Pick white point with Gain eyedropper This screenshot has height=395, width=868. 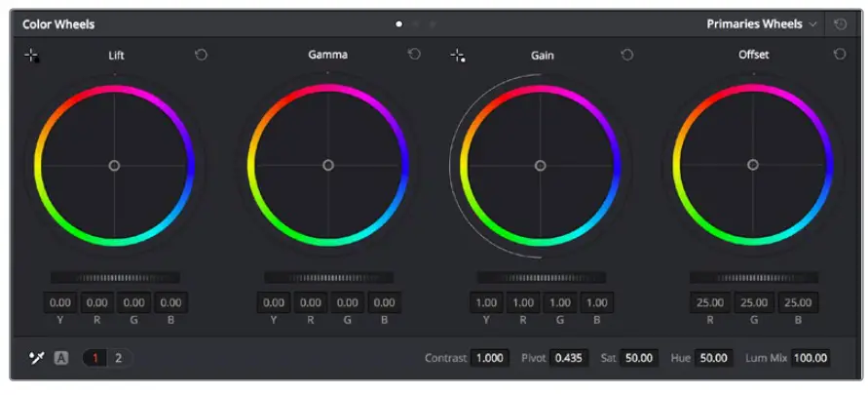(457, 56)
